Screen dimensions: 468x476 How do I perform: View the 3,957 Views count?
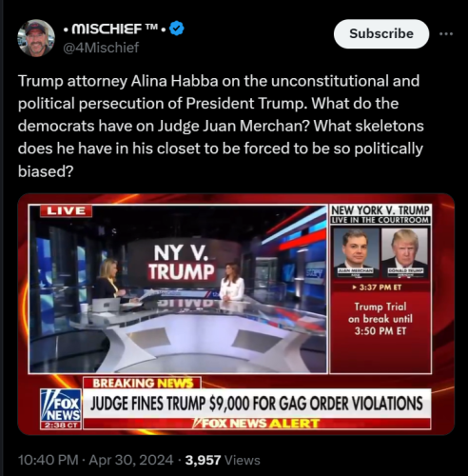pyautogui.click(x=223, y=460)
